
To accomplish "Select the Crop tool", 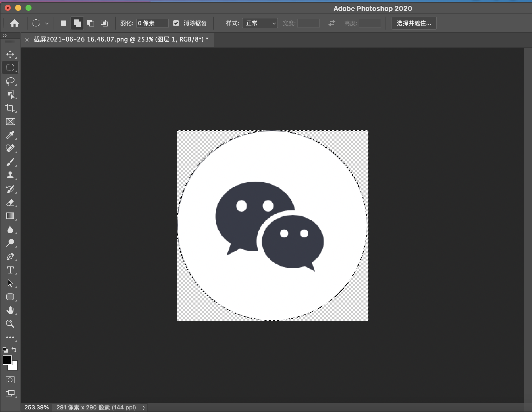I will tap(10, 108).
